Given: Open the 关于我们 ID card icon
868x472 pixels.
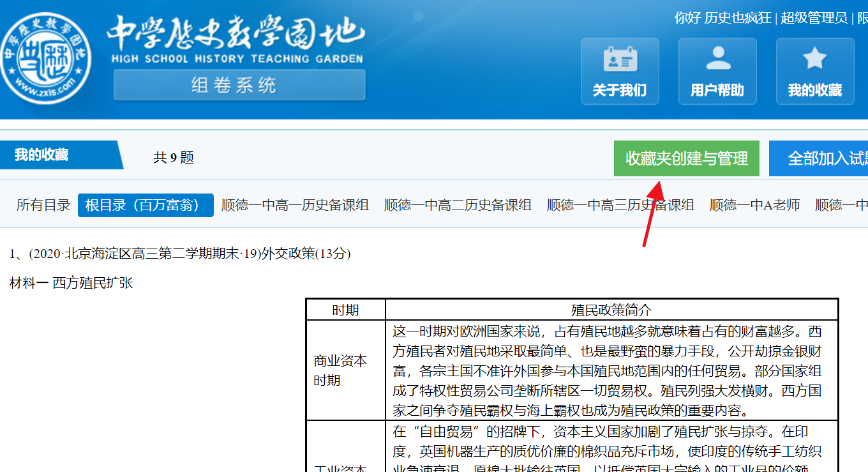Looking at the screenshot, I should click(x=620, y=59).
